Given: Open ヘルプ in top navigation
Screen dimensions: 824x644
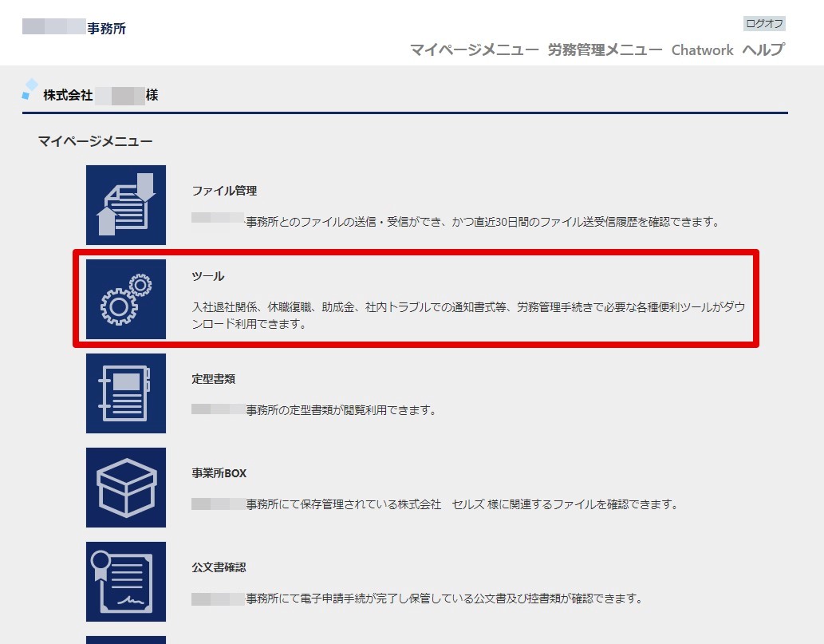Looking at the screenshot, I should tap(763, 50).
